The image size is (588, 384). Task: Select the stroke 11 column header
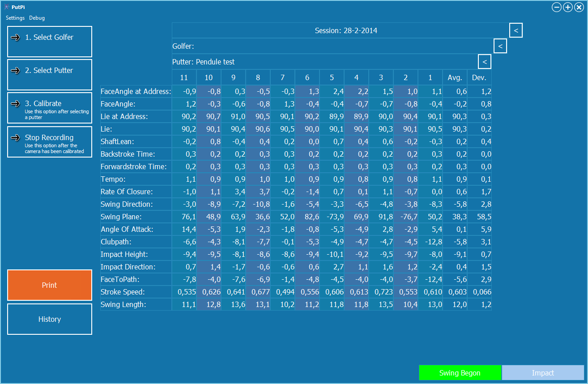184,77
